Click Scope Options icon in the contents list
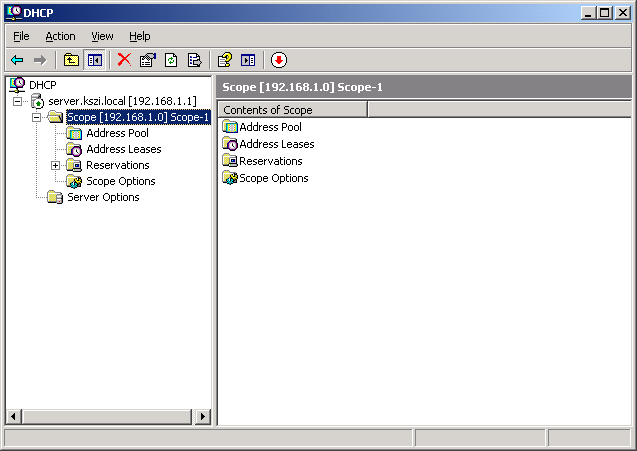637x451 pixels. click(x=230, y=178)
